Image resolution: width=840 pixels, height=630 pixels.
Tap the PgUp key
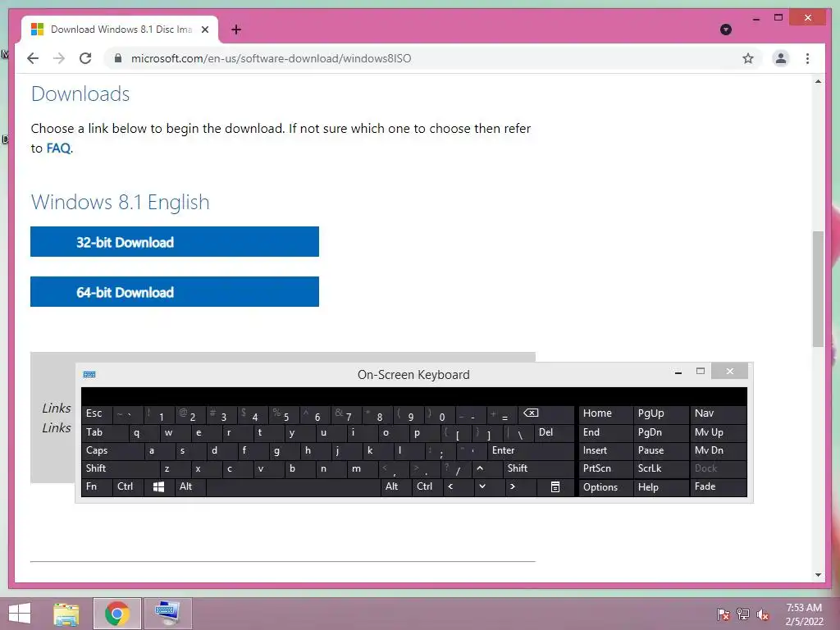click(x=660, y=414)
